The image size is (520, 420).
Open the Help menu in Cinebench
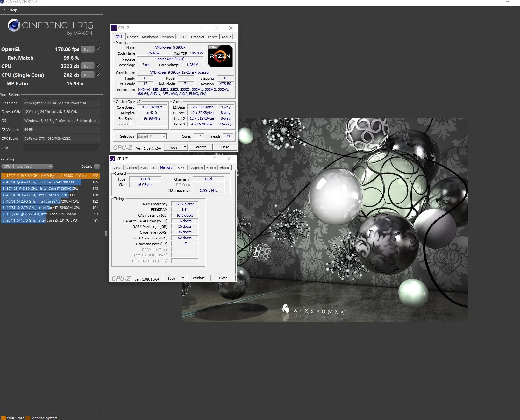(13, 10)
